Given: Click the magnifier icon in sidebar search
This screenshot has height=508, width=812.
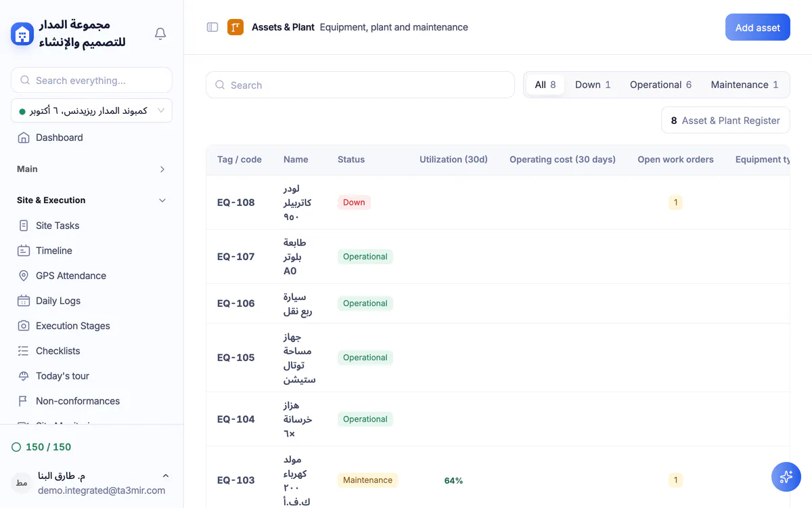Looking at the screenshot, I should click(x=25, y=80).
